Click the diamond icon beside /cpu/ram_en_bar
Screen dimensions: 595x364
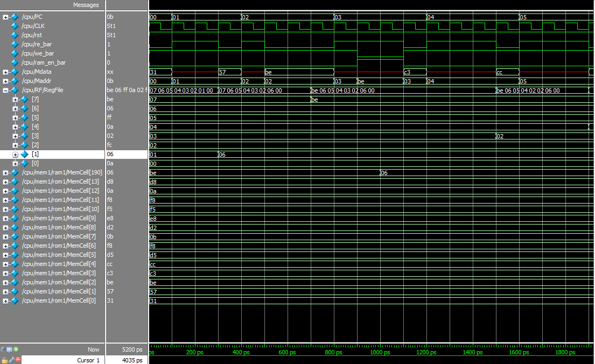click(x=15, y=62)
